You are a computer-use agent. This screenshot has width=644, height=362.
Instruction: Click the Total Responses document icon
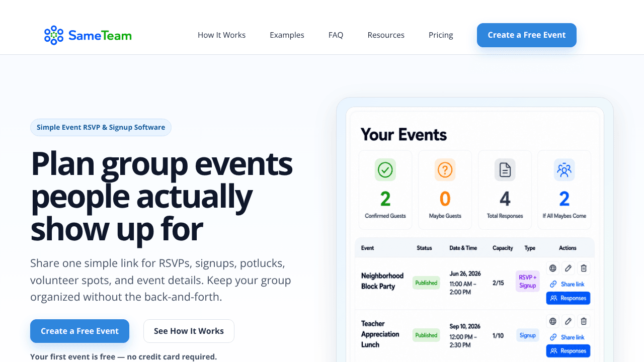pyautogui.click(x=505, y=170)
